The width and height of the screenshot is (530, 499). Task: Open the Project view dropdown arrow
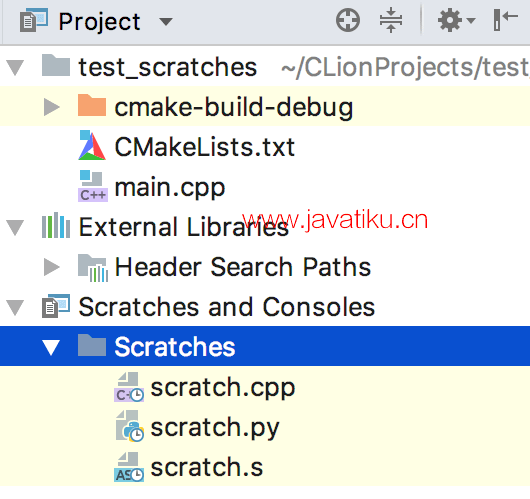tap(166, 22)
